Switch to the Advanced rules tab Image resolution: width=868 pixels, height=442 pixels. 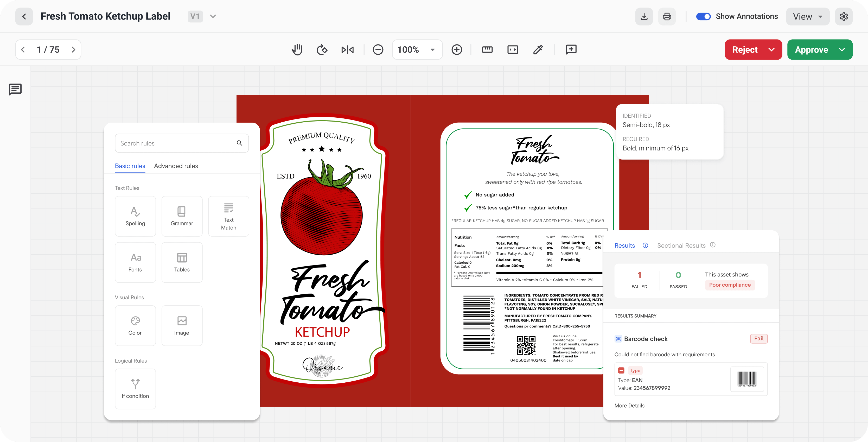pos(176,166)
